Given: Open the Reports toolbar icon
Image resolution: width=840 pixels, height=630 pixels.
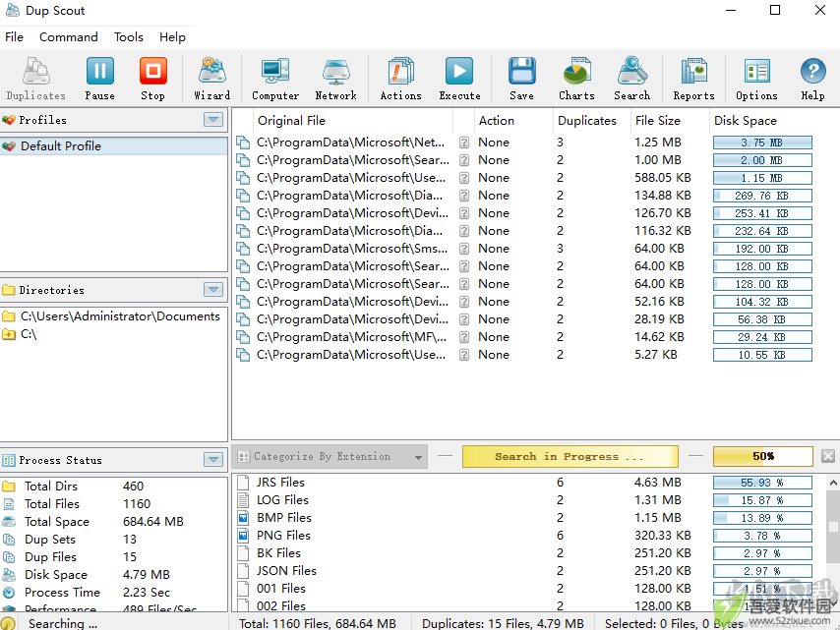Looking at the screenshot, I should (x=693, y=79).
